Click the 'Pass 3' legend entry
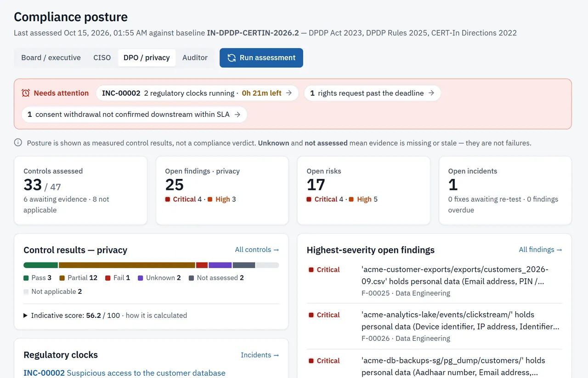 click(38, 278)
